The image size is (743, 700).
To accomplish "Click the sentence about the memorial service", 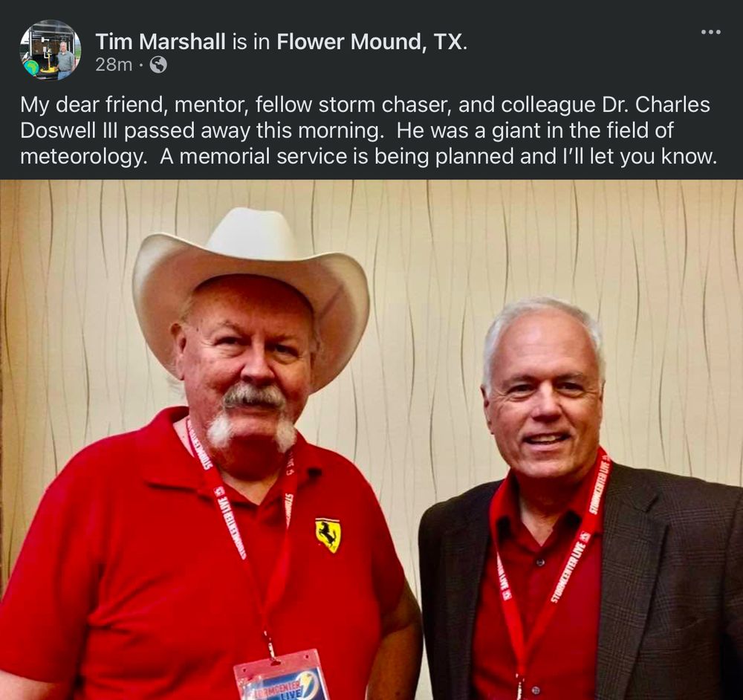I will coord(438,156).
